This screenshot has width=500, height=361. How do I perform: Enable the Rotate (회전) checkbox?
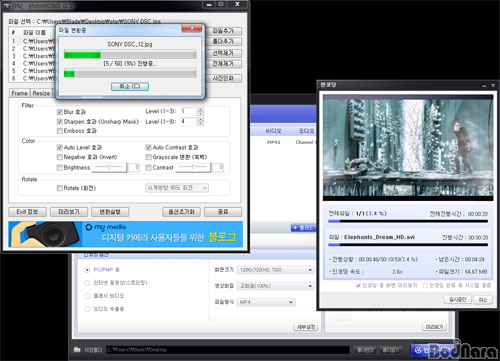pos(60,188)
